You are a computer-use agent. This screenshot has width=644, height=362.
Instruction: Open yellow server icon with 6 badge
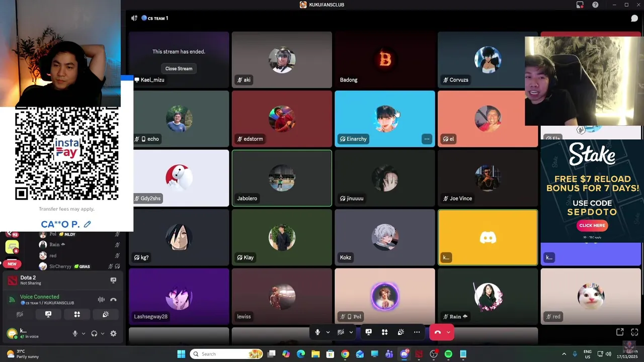[x=12, y=247]
